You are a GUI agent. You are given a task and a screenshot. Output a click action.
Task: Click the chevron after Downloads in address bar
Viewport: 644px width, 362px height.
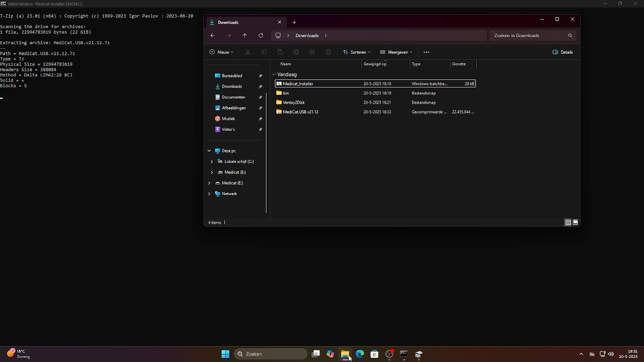tap(326, 36)
